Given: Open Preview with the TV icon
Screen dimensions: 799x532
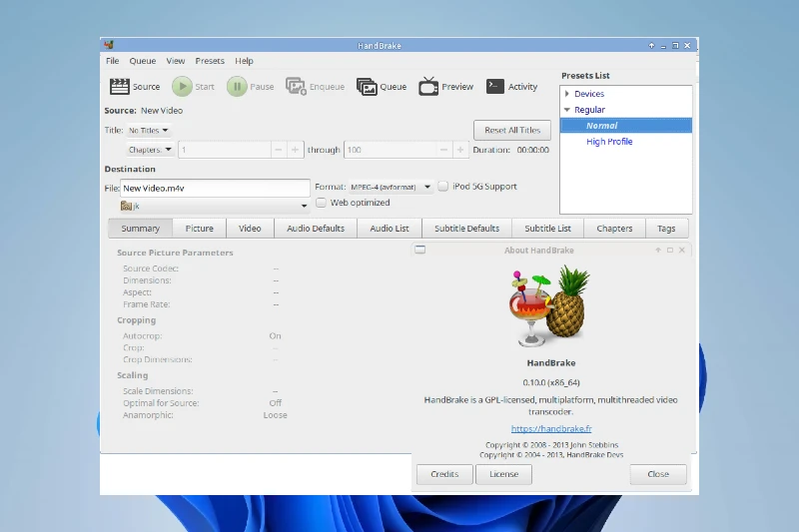Looking at the screenshot, I should coord(428,86).
